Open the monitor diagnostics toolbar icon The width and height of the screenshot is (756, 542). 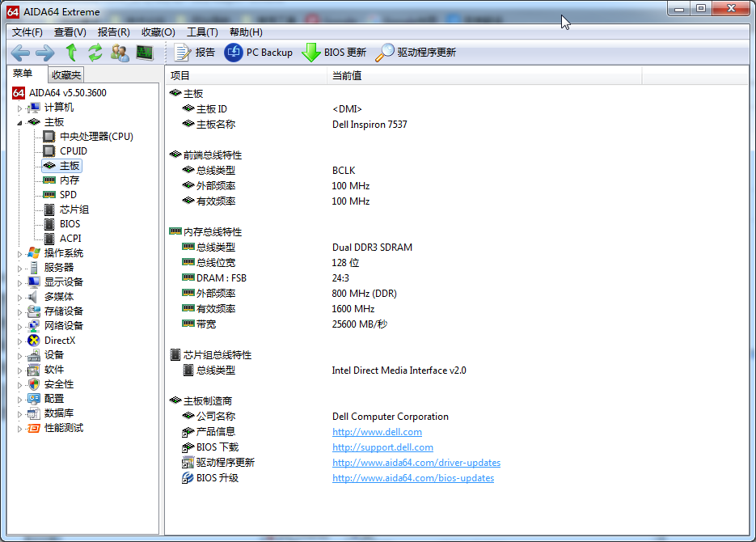point(145,53)
